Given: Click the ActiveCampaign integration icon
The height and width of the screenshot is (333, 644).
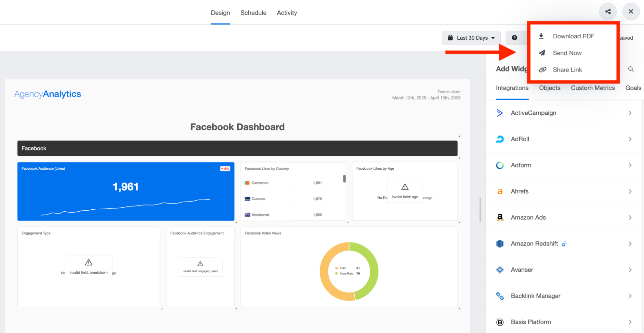Looking at the screenshot, I should (x=500, y=113).
